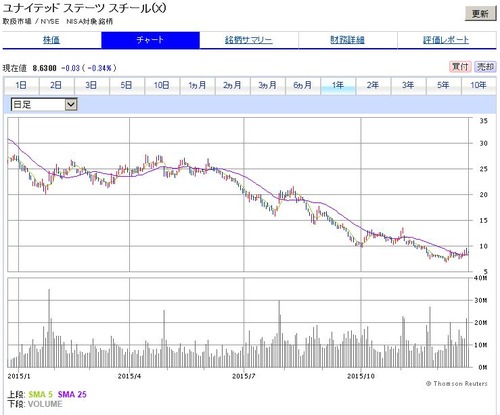This screenshot has height=415, width=500.
Task: Choose the 2ヵ月 chart range
Action: pyautogui.click(x=232, y=86)
